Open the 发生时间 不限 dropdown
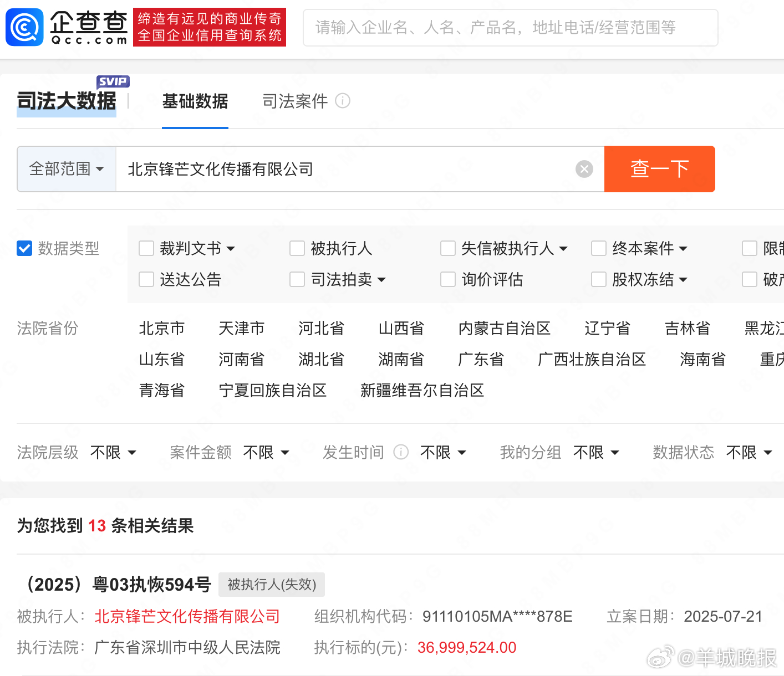This screenshot has height=676, width=784. [x=443, y=453]
